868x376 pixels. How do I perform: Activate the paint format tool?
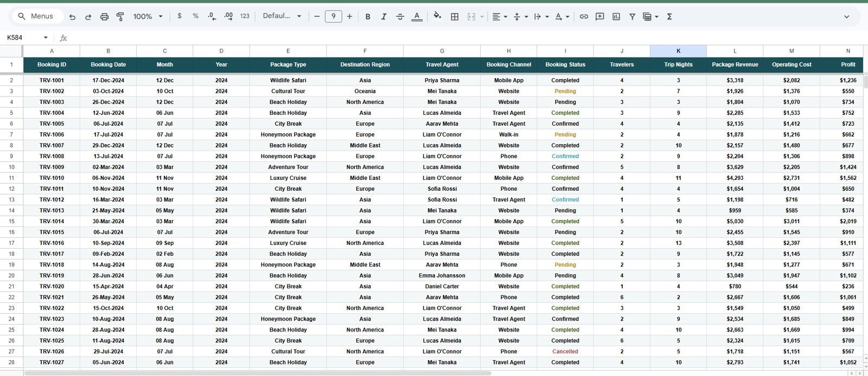(x=120, y=17)
